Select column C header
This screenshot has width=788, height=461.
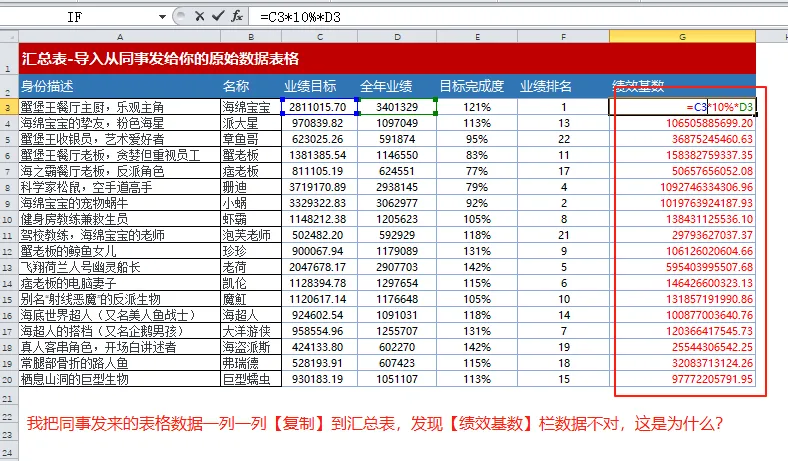click(x=320, y=37)
